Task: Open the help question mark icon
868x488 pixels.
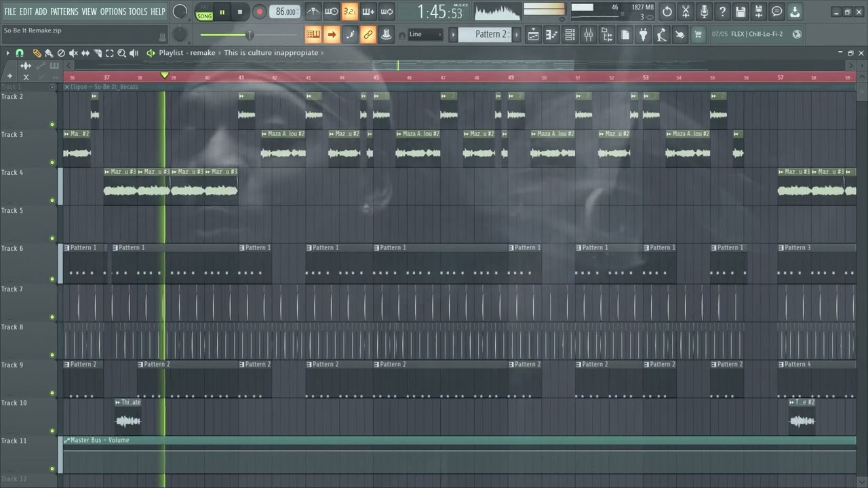Action: (x=722, y=12)
